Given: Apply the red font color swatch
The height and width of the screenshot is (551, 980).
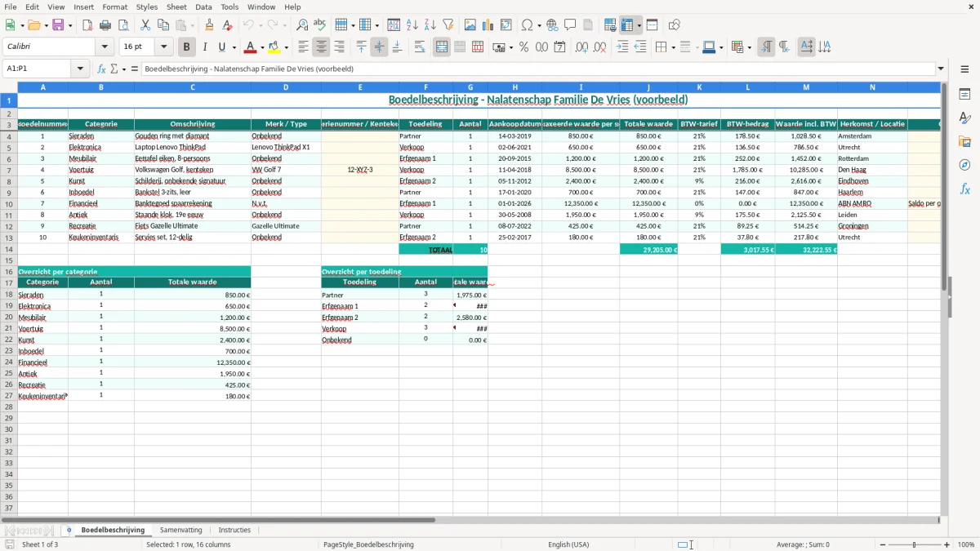Looking at the screenshot, I should tap(251, 47).
